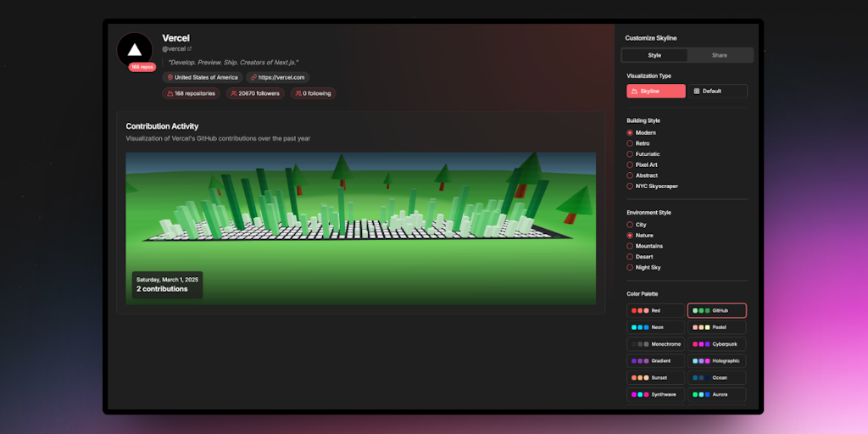The width and height of the screenshot is (868, 434).
Task: Choose the Sunset color palette
Action: [655, 377]
